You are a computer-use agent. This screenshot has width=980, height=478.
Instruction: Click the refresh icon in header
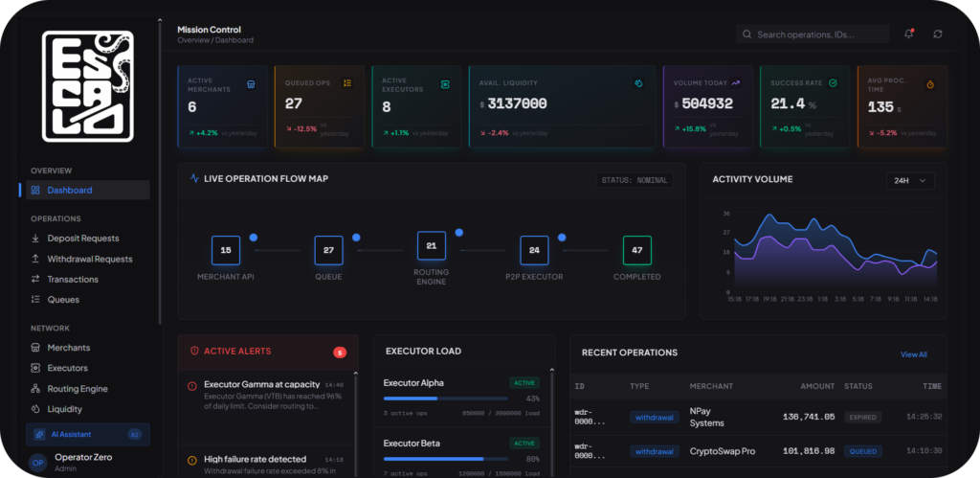coord(938,34)
